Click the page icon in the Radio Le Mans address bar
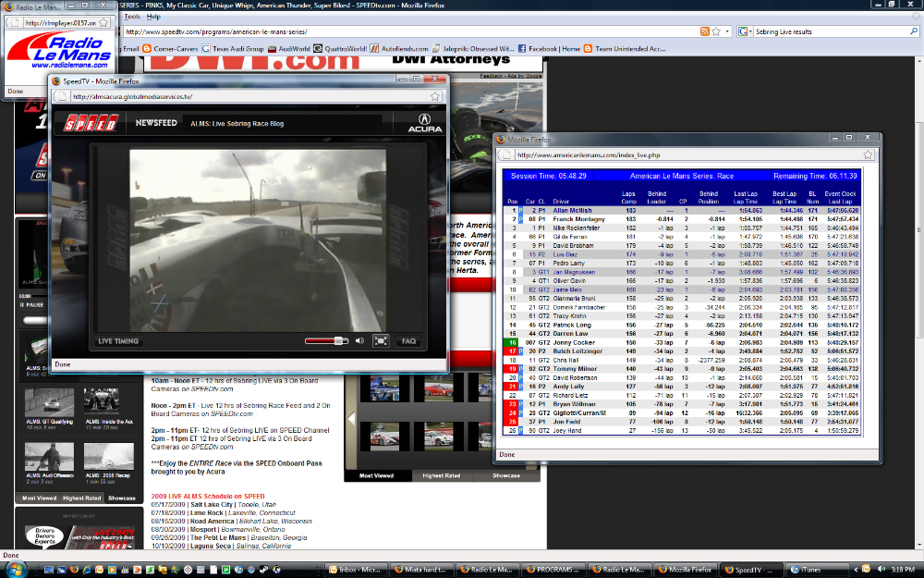Viewport: 924px width, 578px height. pos(14,23)
